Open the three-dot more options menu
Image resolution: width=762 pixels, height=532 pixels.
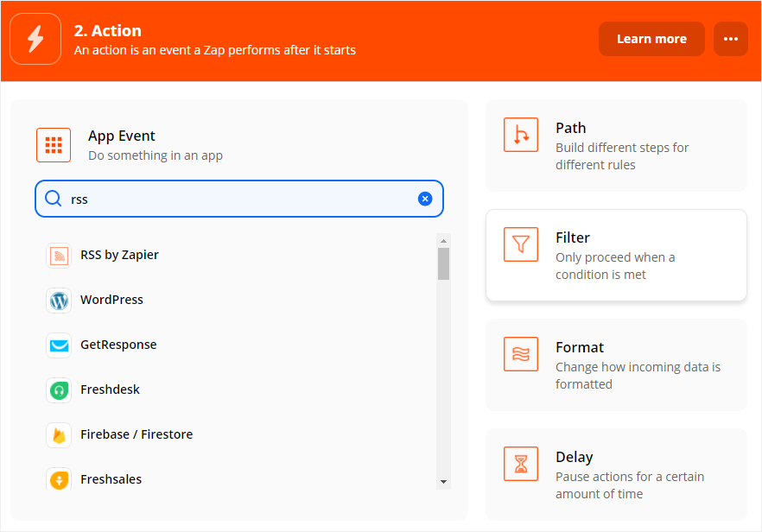(730, 39)
